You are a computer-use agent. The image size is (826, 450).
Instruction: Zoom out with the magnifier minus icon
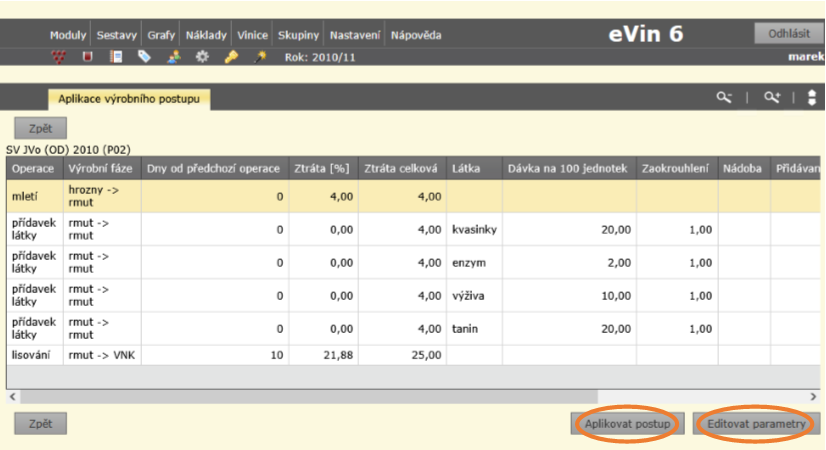coord(724,98)
